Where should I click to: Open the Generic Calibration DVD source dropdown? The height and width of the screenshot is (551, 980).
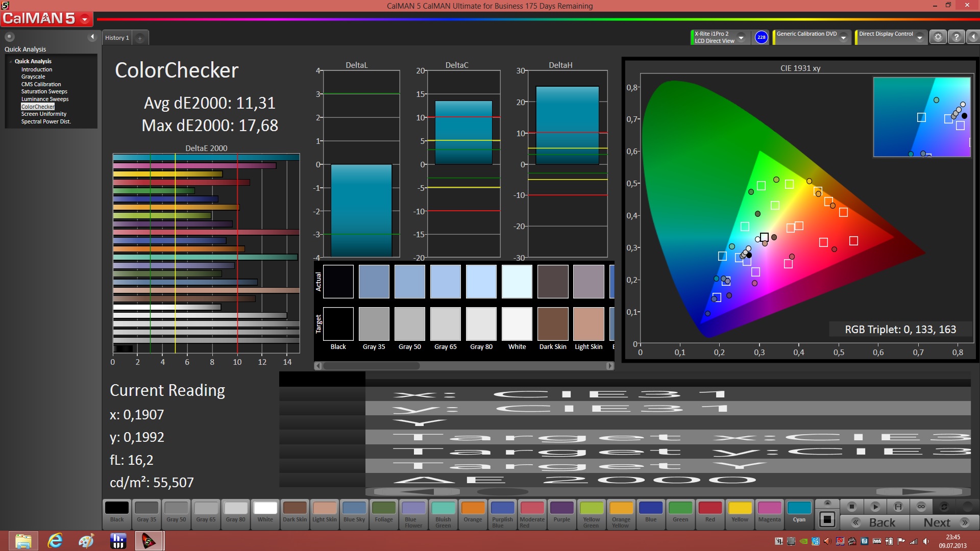(844, 38)
